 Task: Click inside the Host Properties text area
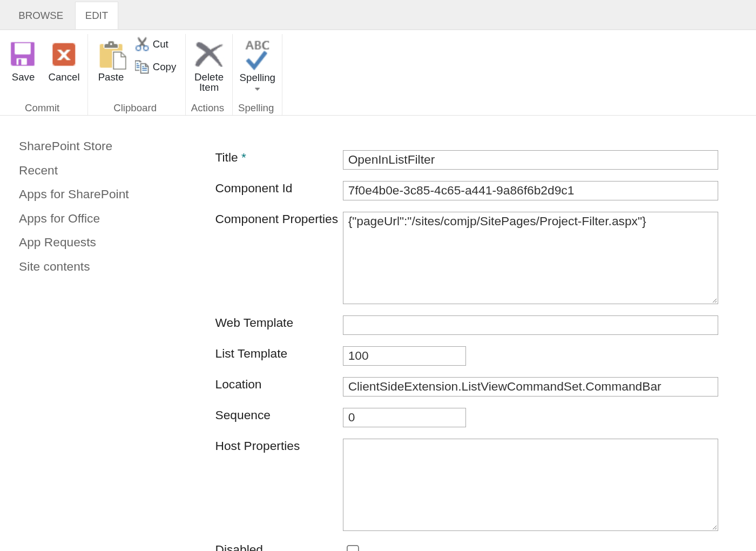point(530,485)
